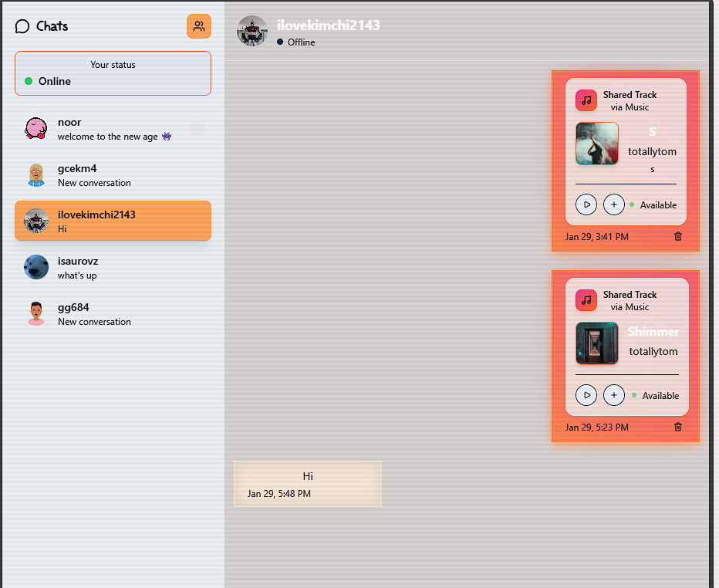Delete the Shimmer shared track via trash icon

pos(677,427)
